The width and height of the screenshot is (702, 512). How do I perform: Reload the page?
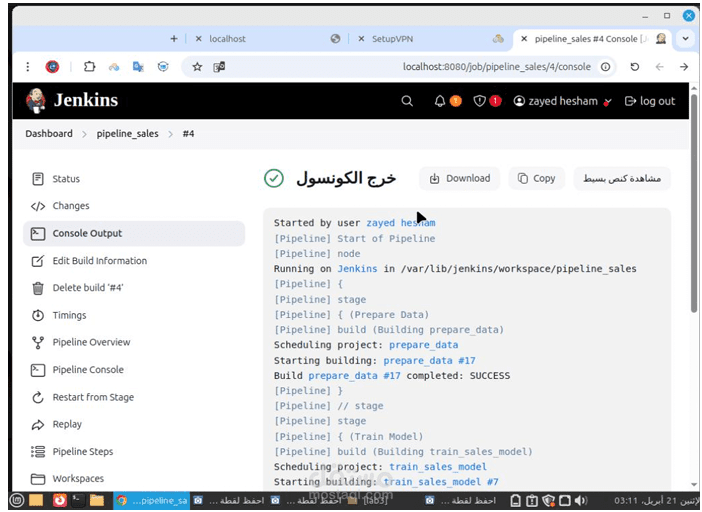[x=635, y=67]
